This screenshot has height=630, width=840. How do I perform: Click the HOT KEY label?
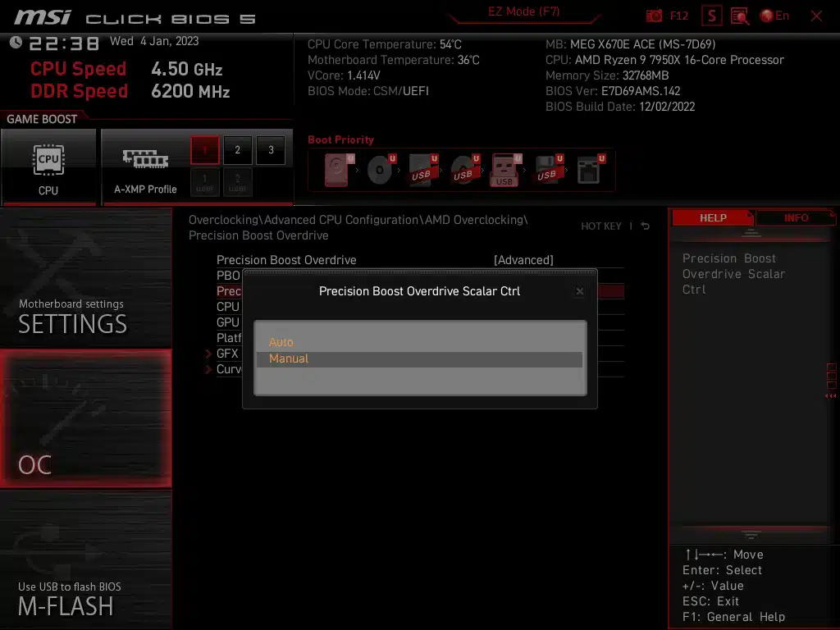601,226
